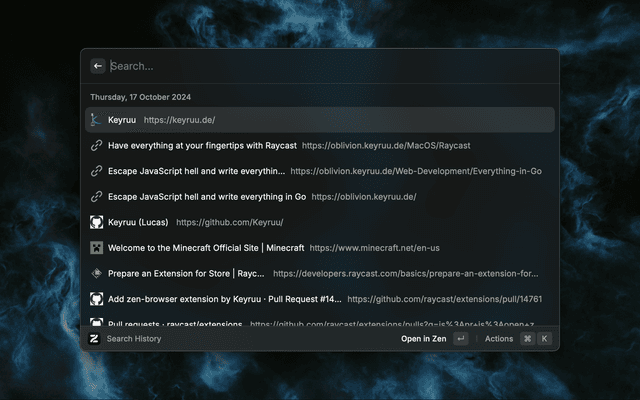
Task: Click GitHub icon of zen-browser pull request
Action: 97,299
